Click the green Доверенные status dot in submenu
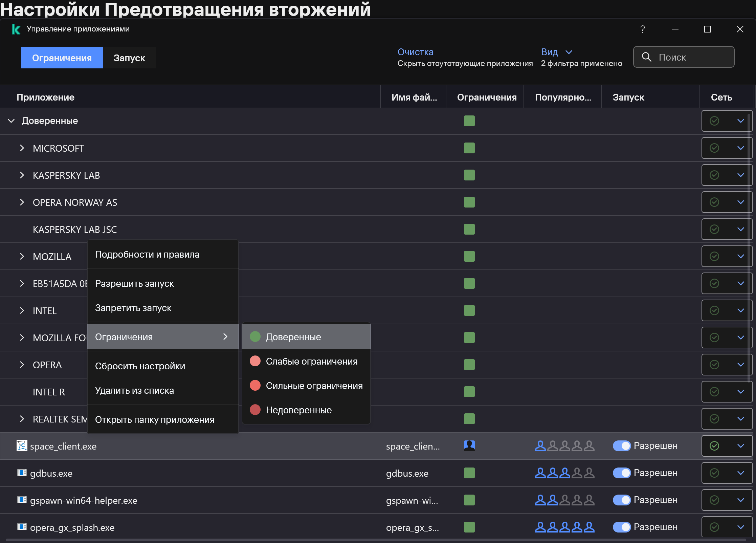The width and height of the screenshot is (756, 543). click(x=255, y=336)
